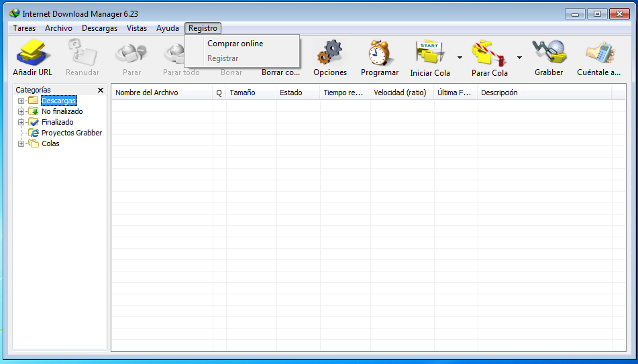Click Tiempo re... column header

[345, 93]
